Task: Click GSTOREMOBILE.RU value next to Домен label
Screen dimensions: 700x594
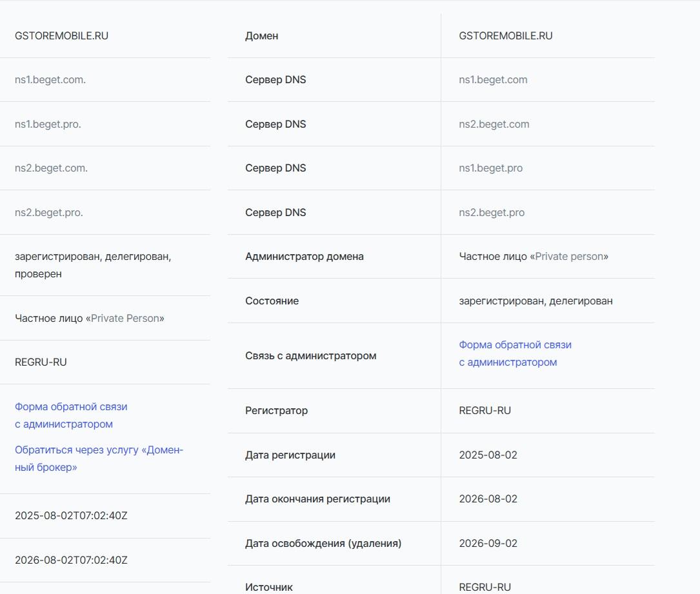Action: click(x=506, y=36)
